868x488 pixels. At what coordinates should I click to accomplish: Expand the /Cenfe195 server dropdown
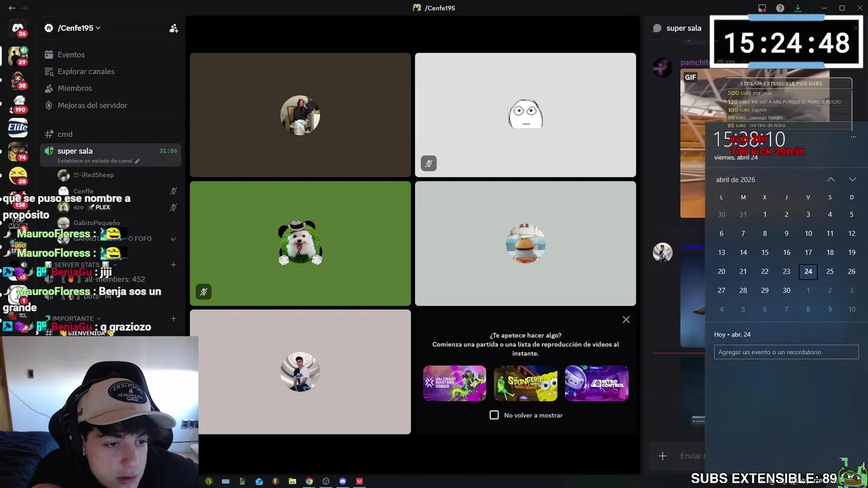[x=98, y=28]
